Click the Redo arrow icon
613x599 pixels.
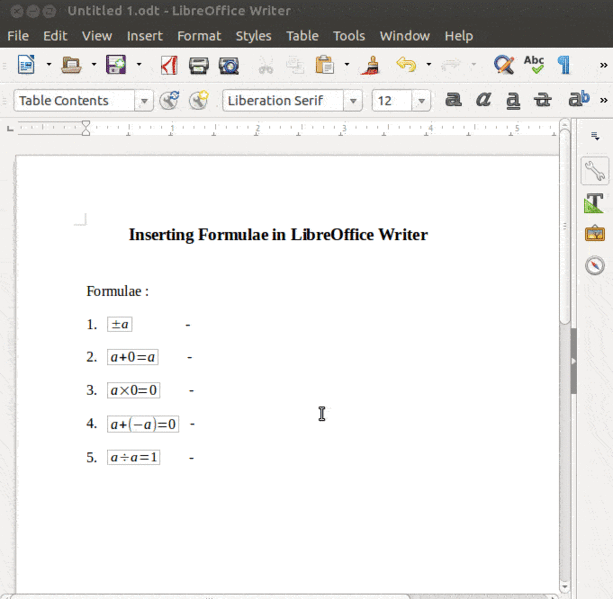[x=451, y=65]
